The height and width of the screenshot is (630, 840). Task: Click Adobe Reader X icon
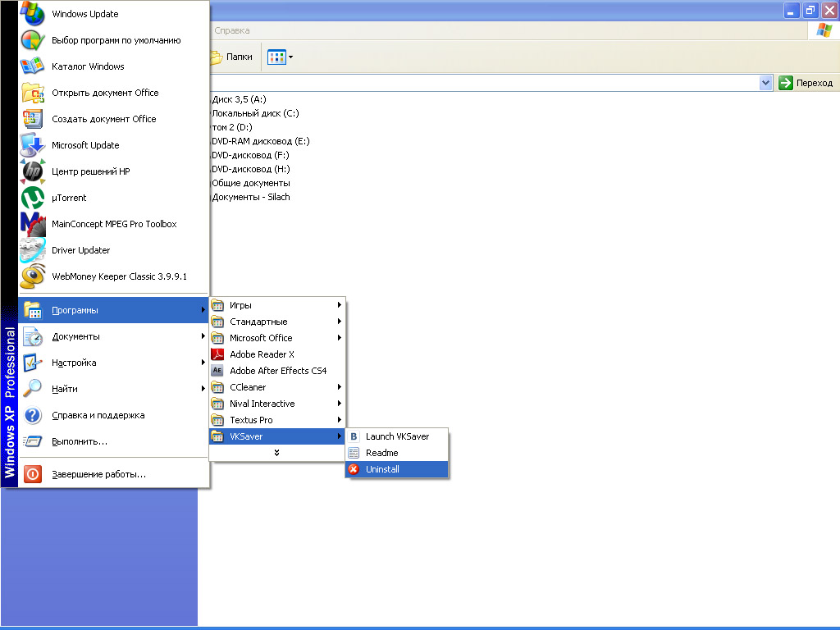[x=217, y=354]
